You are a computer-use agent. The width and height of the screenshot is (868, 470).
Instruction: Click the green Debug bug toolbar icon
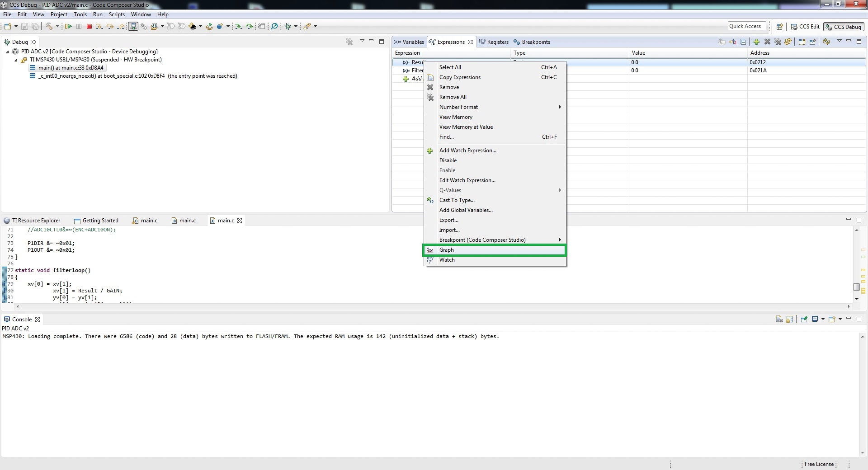click(x=288, y=27)
